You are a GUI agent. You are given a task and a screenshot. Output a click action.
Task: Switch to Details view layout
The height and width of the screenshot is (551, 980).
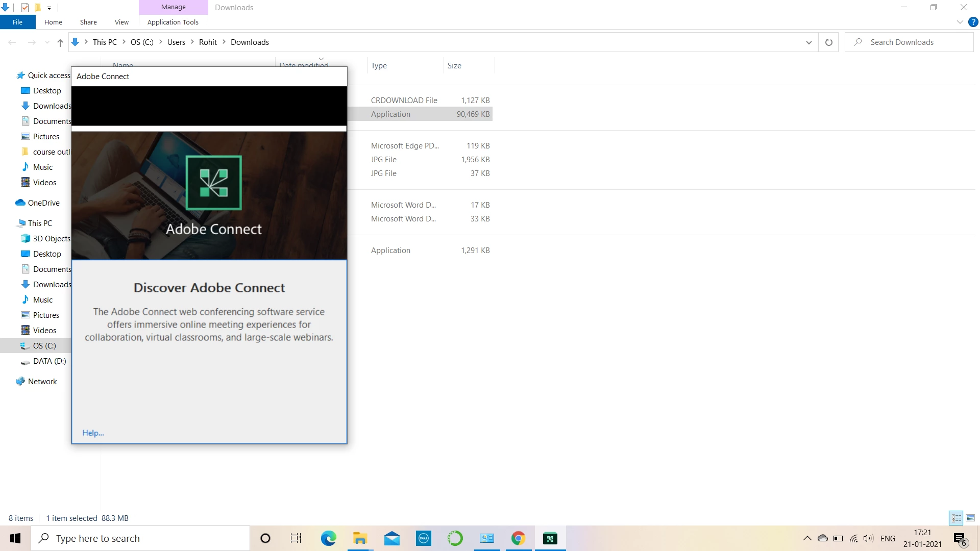point(956,518)
